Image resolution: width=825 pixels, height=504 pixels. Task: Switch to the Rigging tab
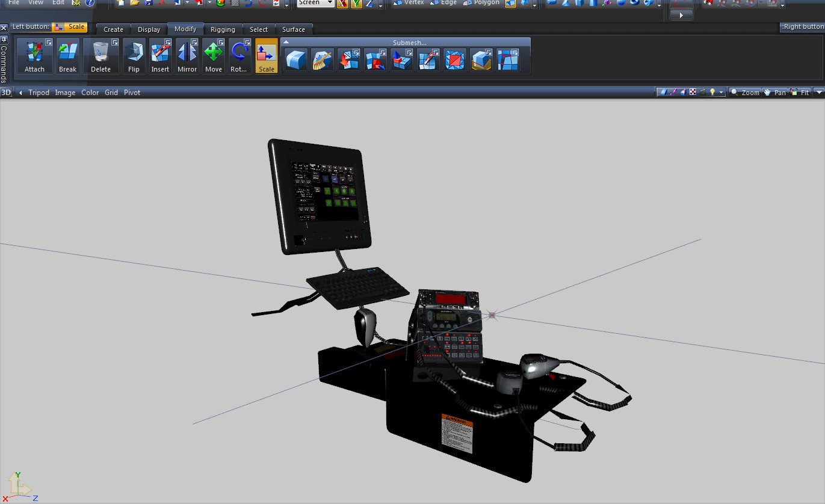pyautogui.click(x=223, y=29)
